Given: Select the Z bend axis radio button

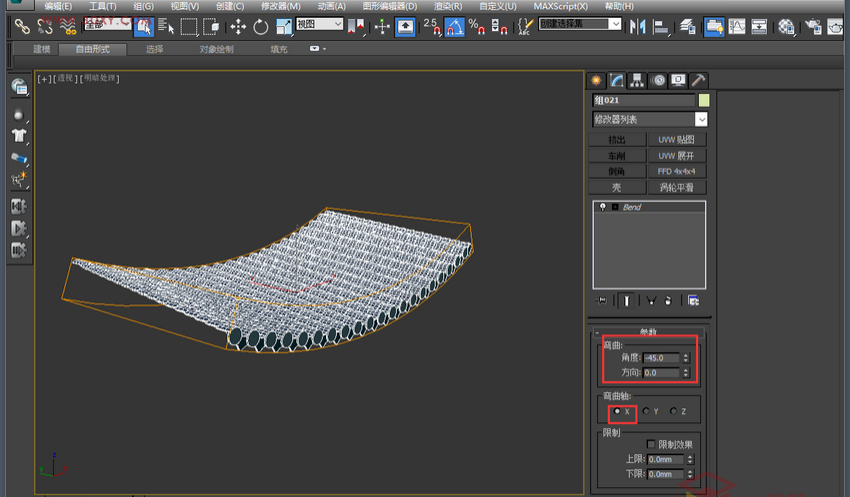Looking at the screenshot, I should pos(675,411).
